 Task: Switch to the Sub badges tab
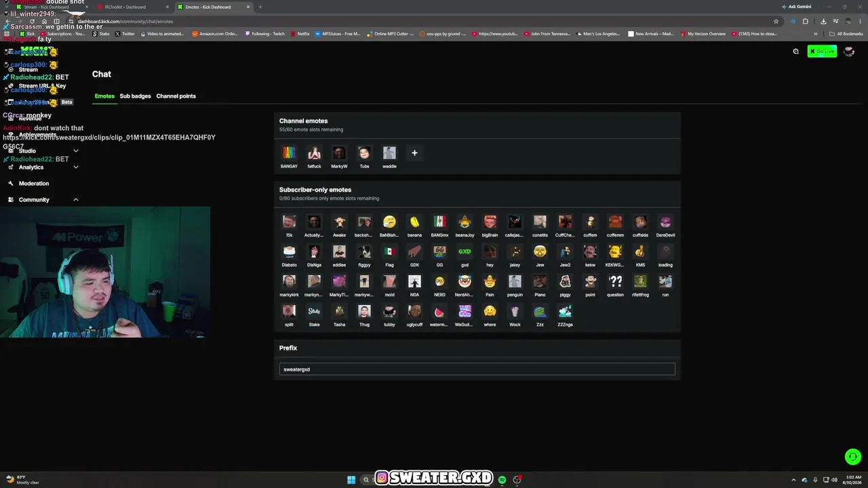pos(136,96)
